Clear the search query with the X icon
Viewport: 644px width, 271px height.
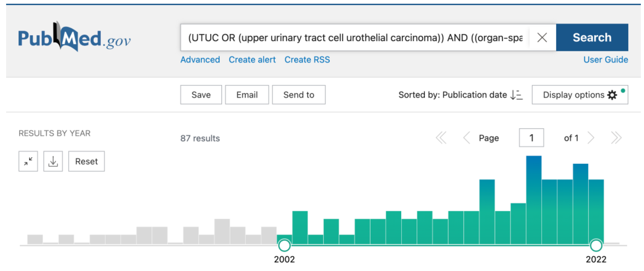tap(542, 38)
